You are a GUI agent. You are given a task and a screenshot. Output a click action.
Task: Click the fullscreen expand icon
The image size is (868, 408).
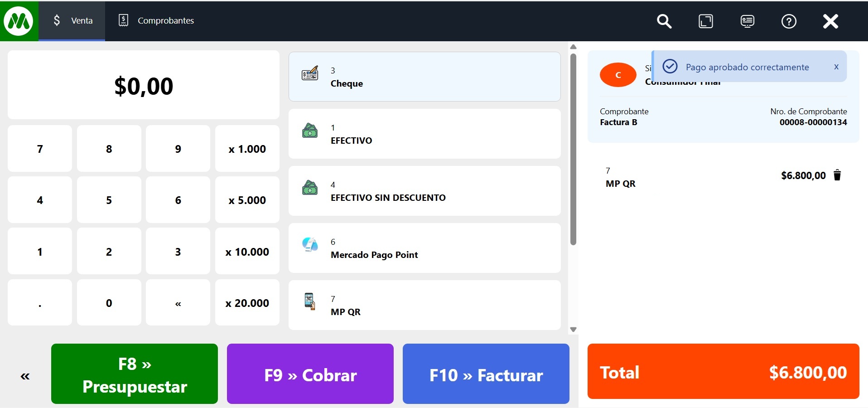705,21
